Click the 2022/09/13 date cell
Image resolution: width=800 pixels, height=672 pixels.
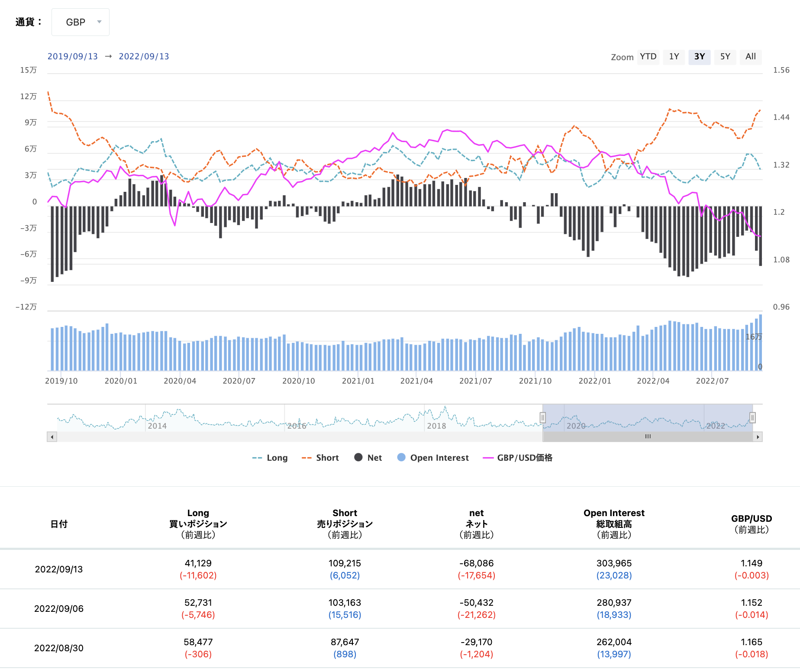coord(59,570)
